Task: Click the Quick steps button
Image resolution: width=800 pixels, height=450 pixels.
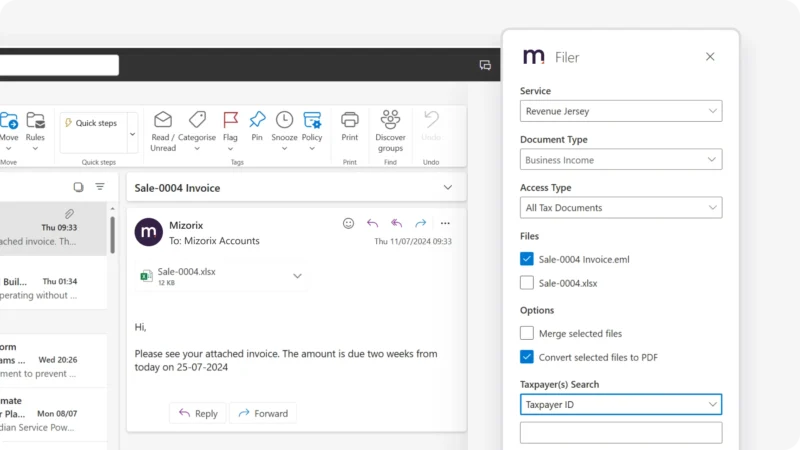Action: (91, 123)
